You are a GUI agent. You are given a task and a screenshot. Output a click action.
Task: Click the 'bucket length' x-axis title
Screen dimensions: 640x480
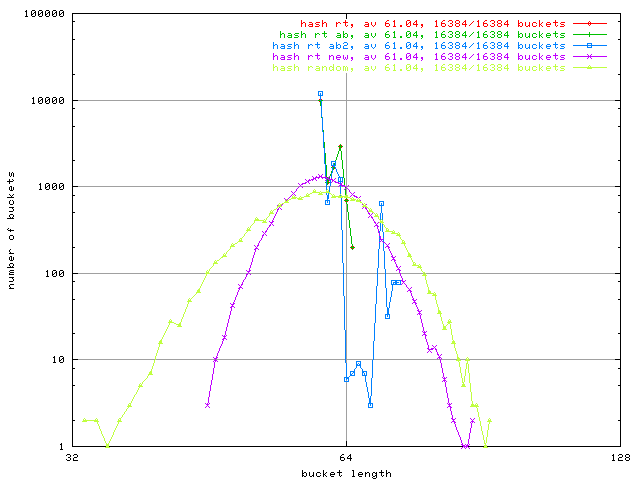click(x=346, y=474)
